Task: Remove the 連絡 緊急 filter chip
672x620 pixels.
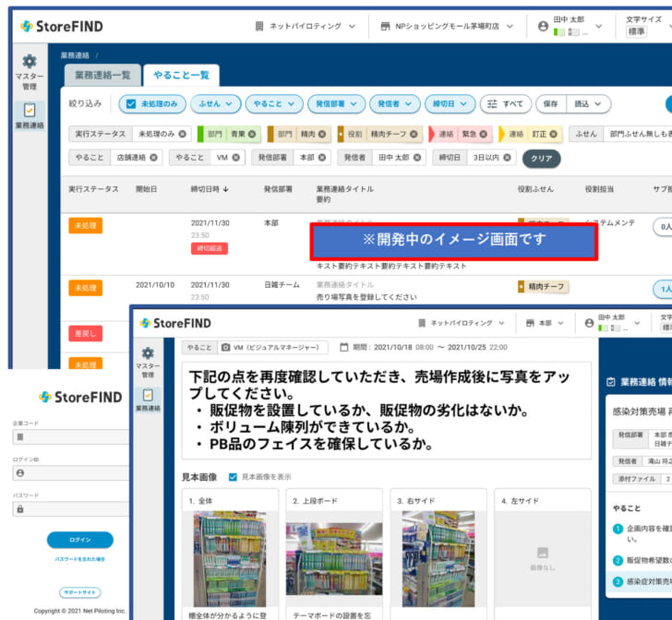Action: 484,134
